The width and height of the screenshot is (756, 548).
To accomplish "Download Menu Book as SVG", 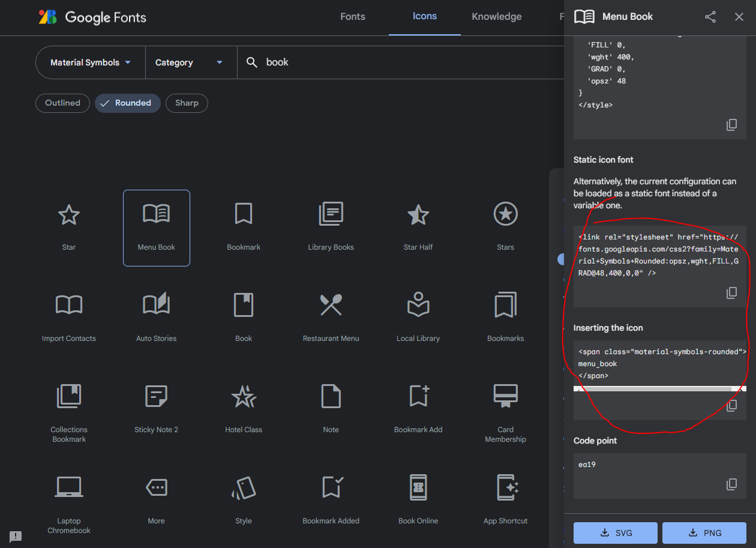I will tap(616, 533).
